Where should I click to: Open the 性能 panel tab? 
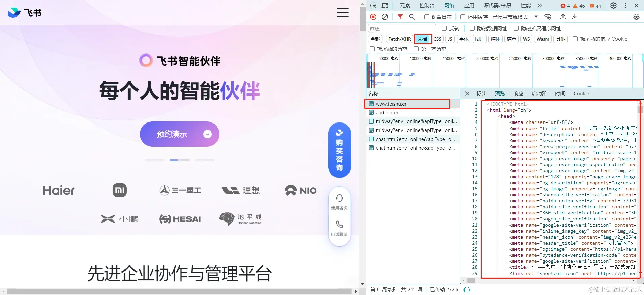(x=526, y=6)
